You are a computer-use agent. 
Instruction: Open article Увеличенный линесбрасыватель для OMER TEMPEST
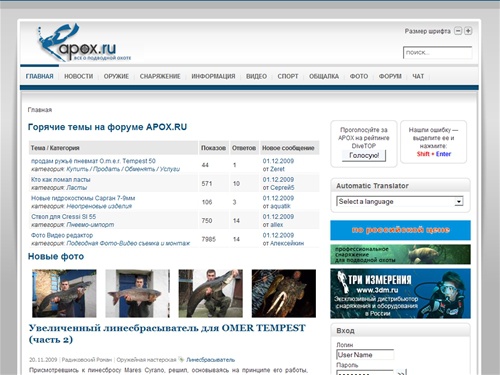(x=167, y=334)
